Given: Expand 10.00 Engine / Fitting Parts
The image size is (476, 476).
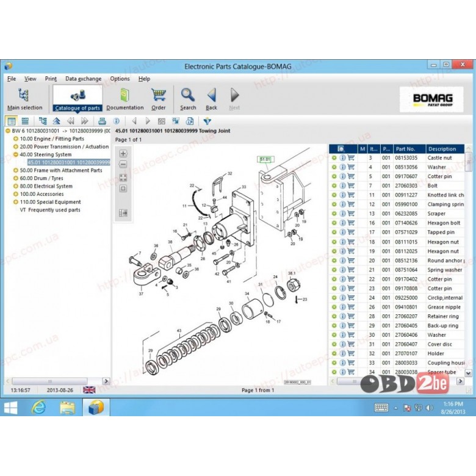Looking at the screenshot, I should (x=16, y=139).
